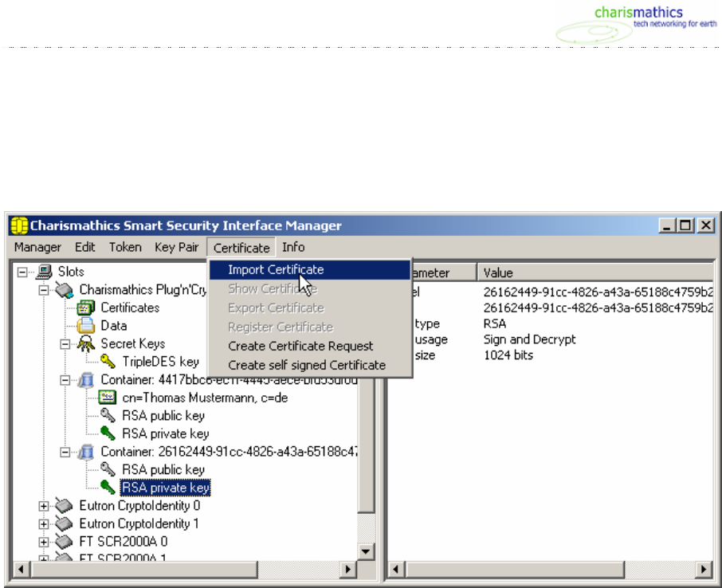722x588 pixels.
Task: Collapse the Container 26162449 node
Action: (x=65, y=453)
